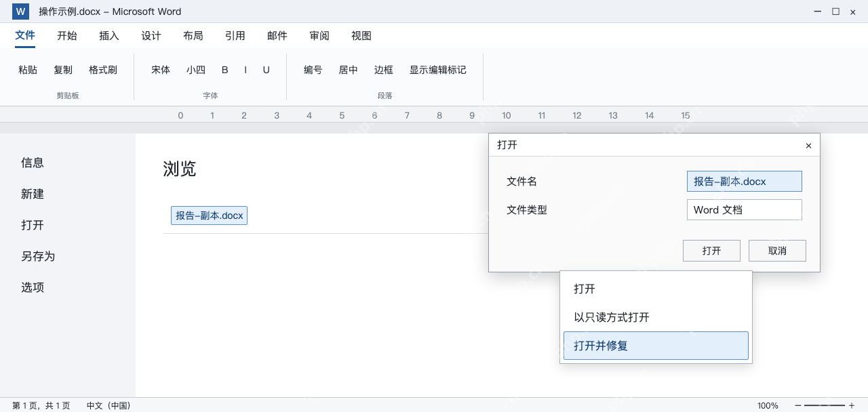Click the 复制 copy button

click(63, 70)
